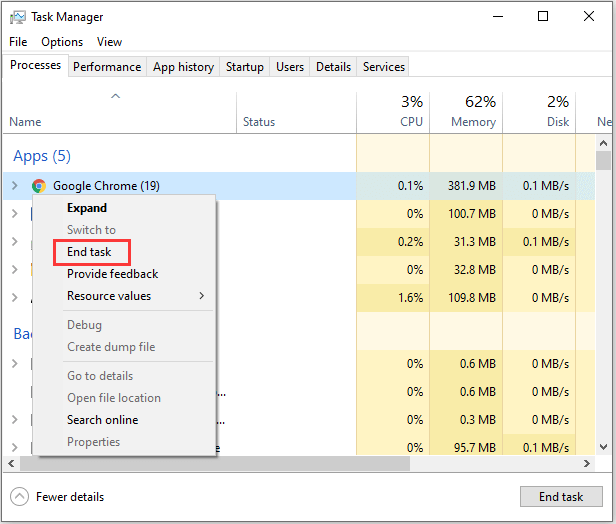Minimize the Task Manager window
The height and width of the screenshot is (524, 616).
tap(498, 16)
